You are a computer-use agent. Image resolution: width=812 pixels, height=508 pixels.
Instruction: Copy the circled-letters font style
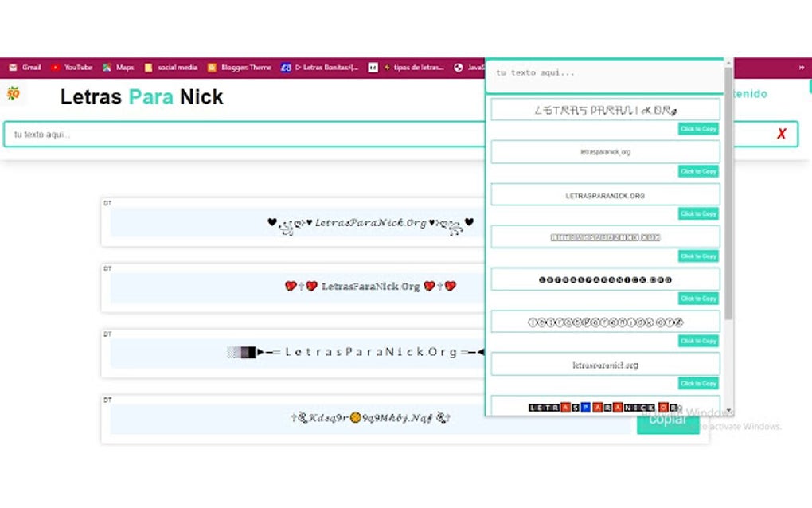click(x=697, y=340)
